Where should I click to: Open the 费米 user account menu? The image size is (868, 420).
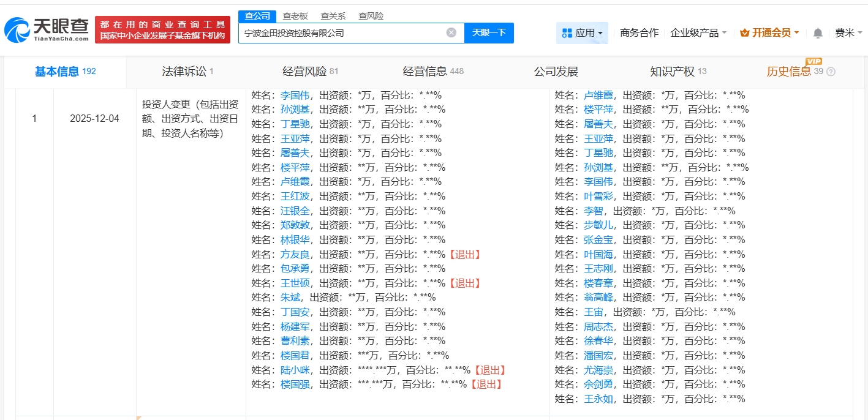pos(848,33)
